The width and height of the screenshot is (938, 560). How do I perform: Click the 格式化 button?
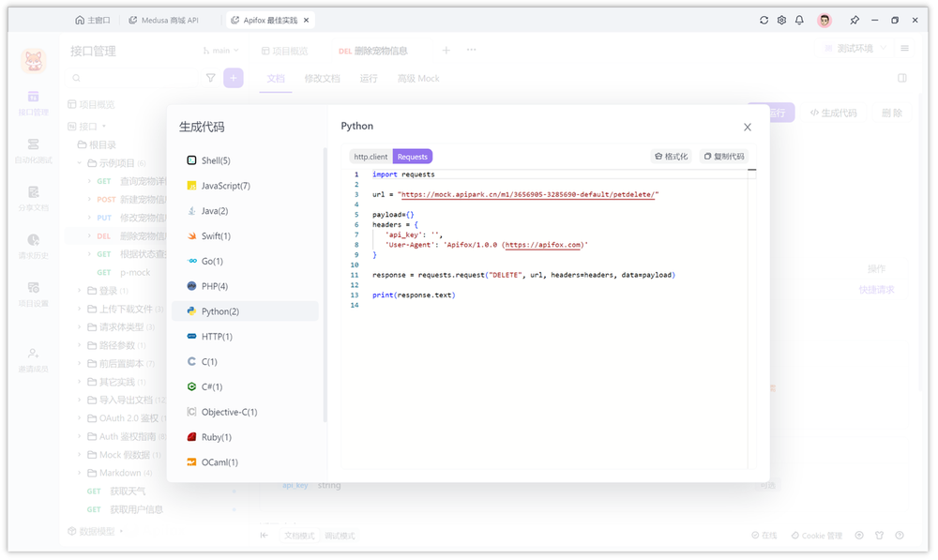[670, 156]
